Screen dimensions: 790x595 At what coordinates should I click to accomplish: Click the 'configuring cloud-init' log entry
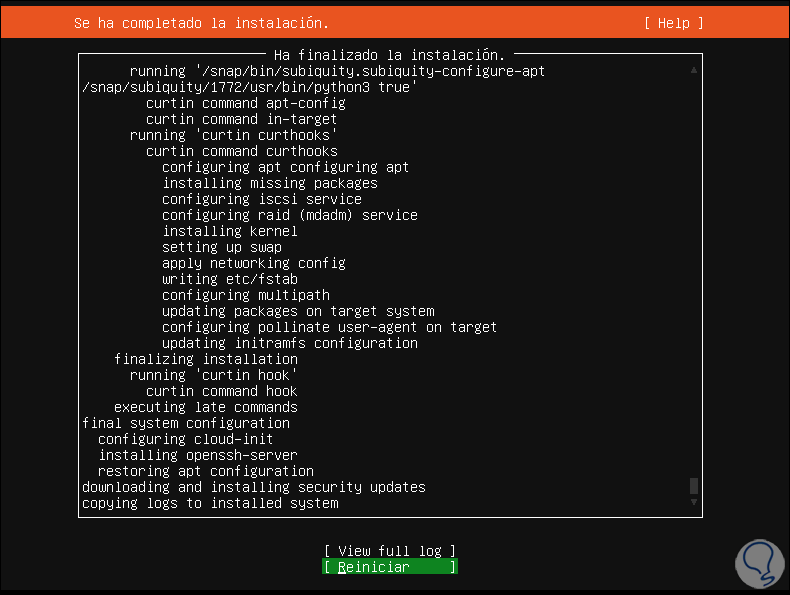point(185,439)
